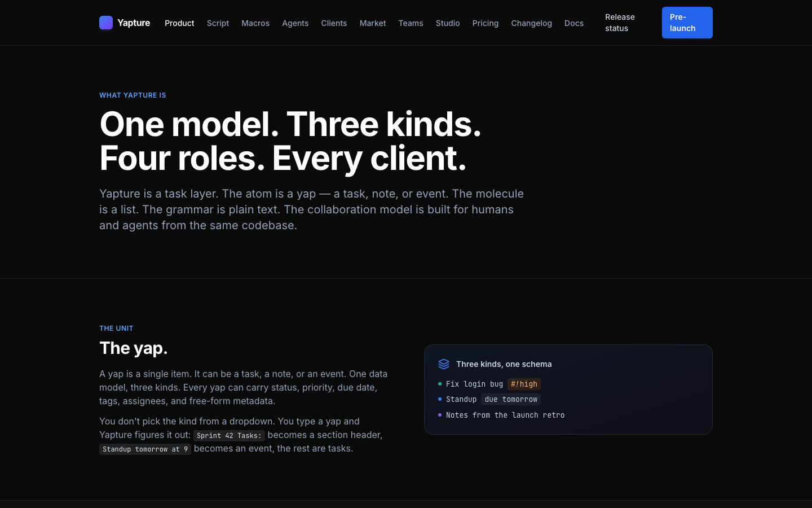Click the stacked layers icon in card
The image size is (812, 508).
444,364
